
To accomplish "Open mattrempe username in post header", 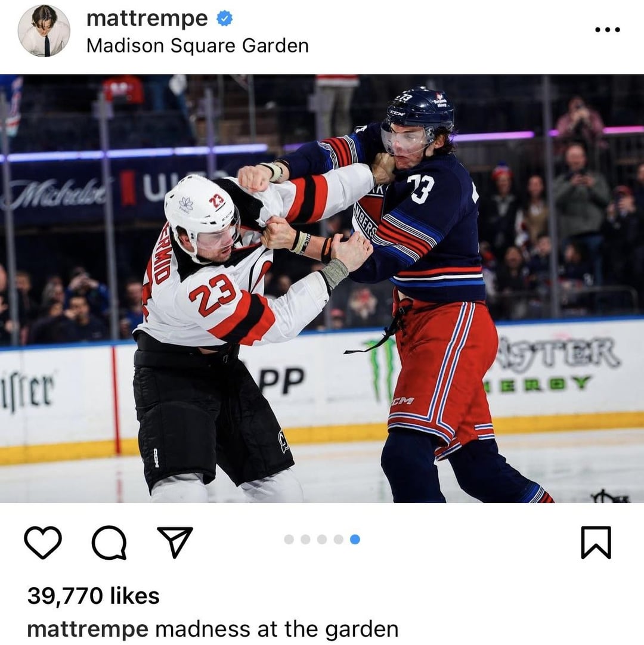I will click(x=147, y=19).
